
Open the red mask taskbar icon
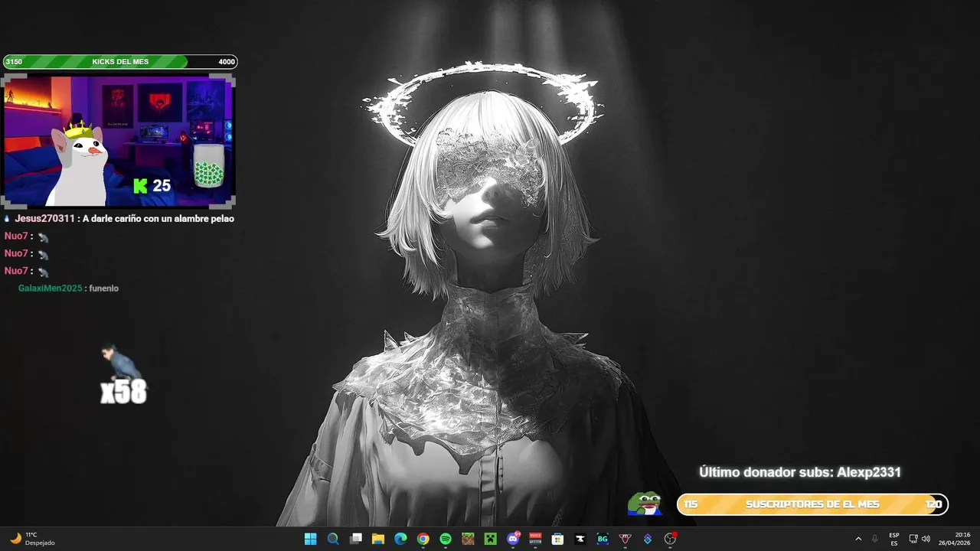tap(625, 539)
